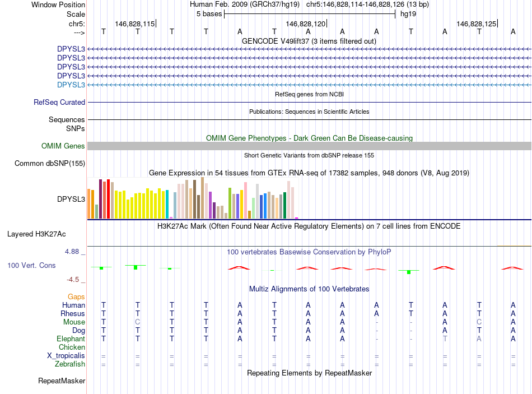Click the Rhesus alignment row label
The image size is (532, 394).
tap(73, 313)
